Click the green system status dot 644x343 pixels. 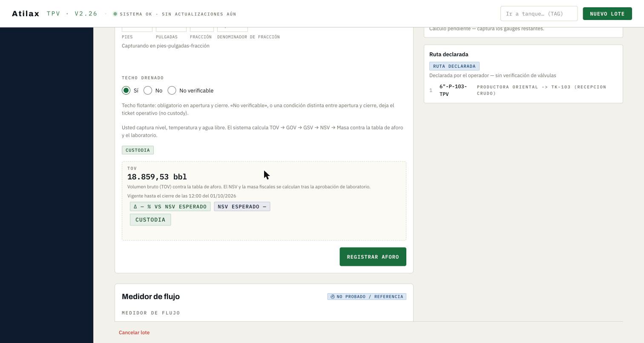tap(115, 14)
